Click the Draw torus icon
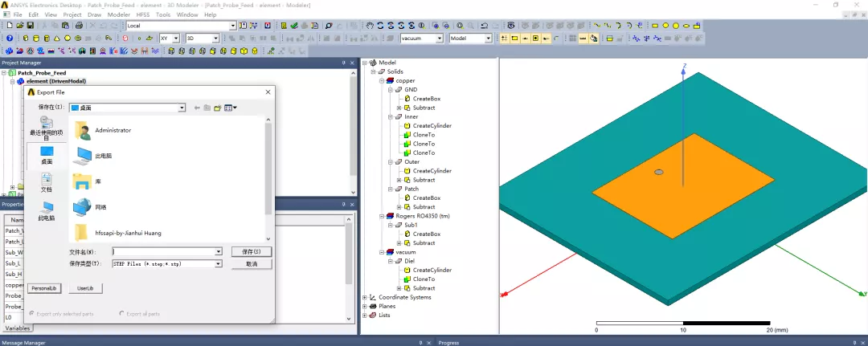Viewport: 868px width, 346px height. click(78, 39)
